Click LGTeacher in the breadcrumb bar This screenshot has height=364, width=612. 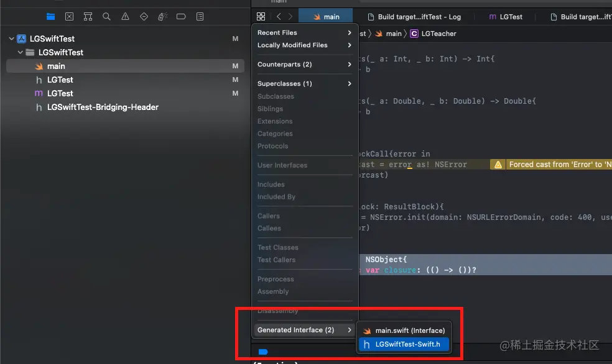click(x=438, y=34)
